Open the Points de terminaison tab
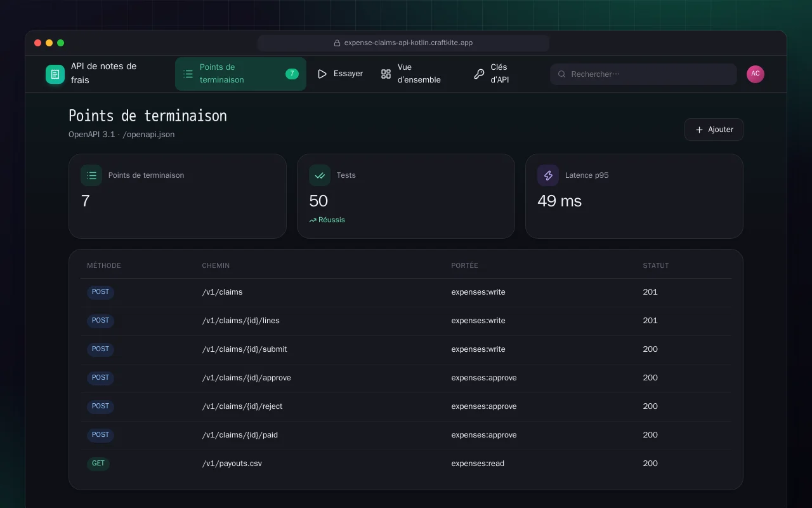Image resolution: width=812 pixels, height=508 pixels. (240, 74)
